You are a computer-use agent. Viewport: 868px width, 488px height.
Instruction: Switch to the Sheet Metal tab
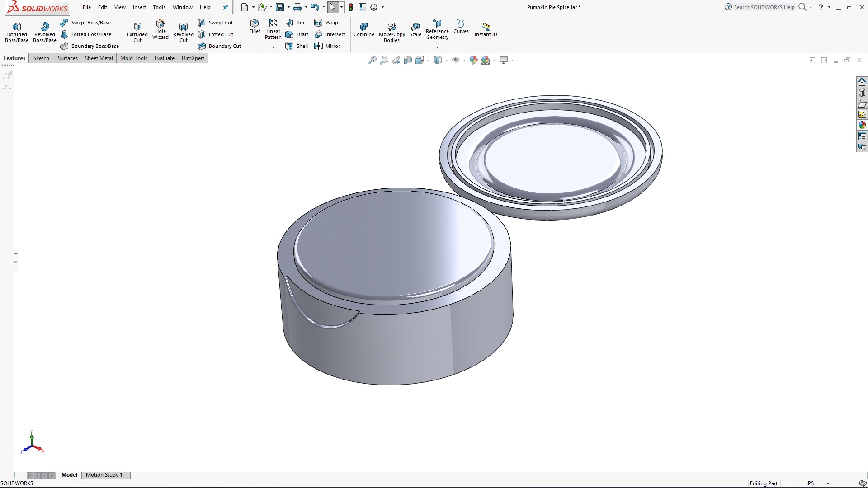(x=99, y=58)
